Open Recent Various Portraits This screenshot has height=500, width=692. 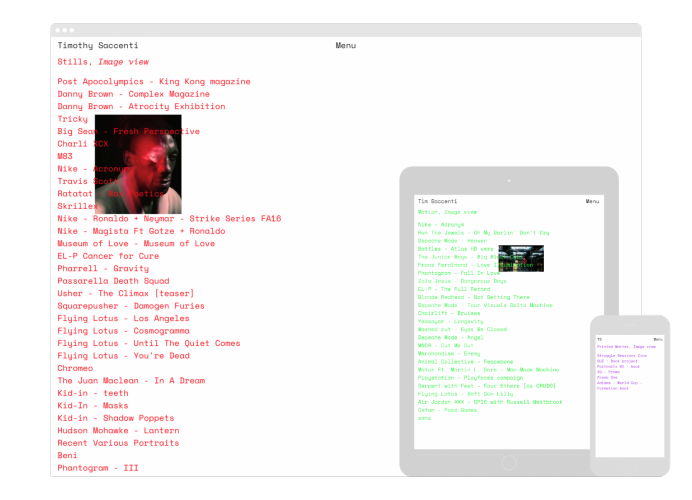pos(118,443)
